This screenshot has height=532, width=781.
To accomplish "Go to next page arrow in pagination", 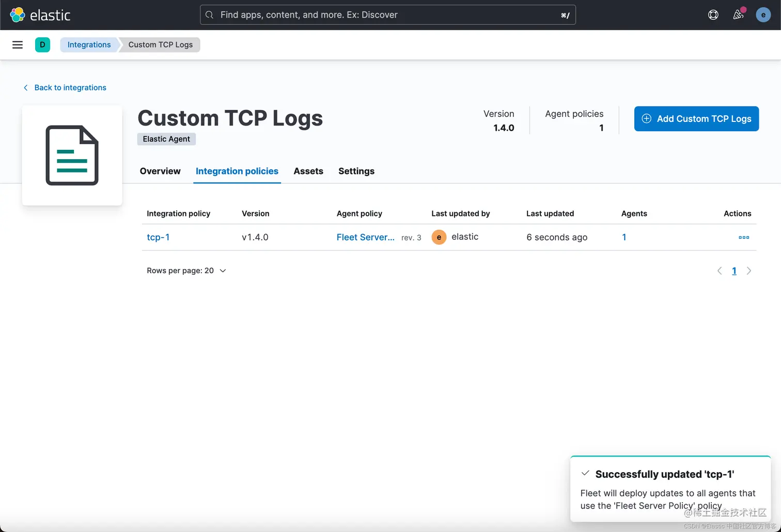I will pyautogui.click(x=749, y=271).
